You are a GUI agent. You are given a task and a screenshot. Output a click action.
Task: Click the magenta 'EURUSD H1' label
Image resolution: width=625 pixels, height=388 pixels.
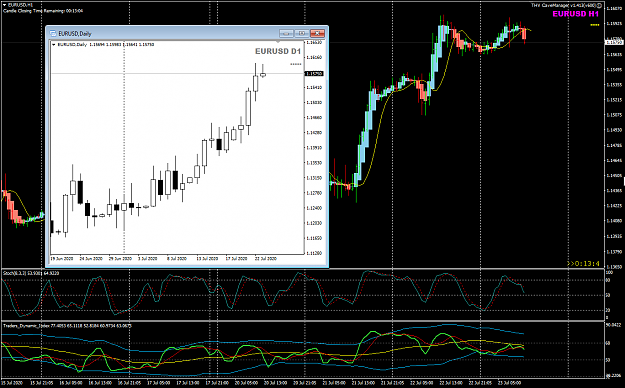pos(575,14)
